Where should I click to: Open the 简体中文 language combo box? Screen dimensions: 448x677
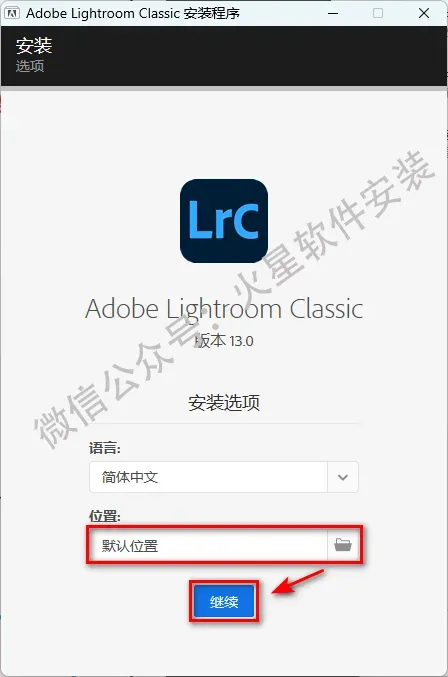pos(224,477)
